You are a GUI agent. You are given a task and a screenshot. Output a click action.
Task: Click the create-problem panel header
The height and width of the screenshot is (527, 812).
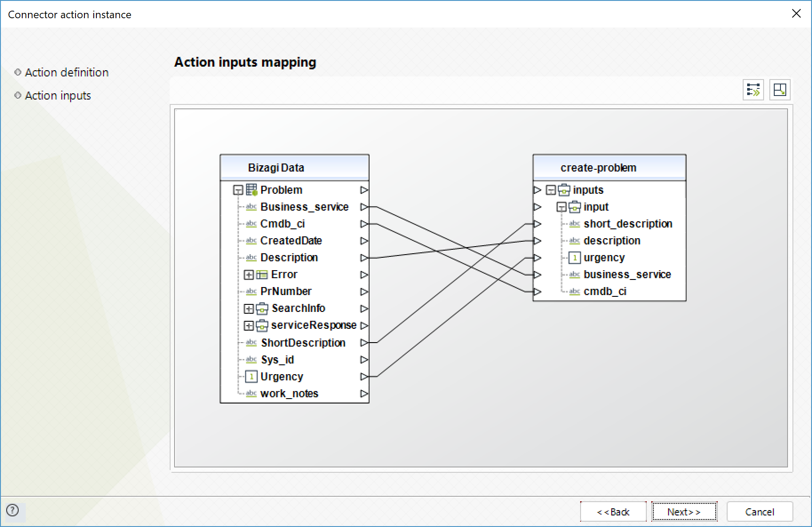coord(609,168)
